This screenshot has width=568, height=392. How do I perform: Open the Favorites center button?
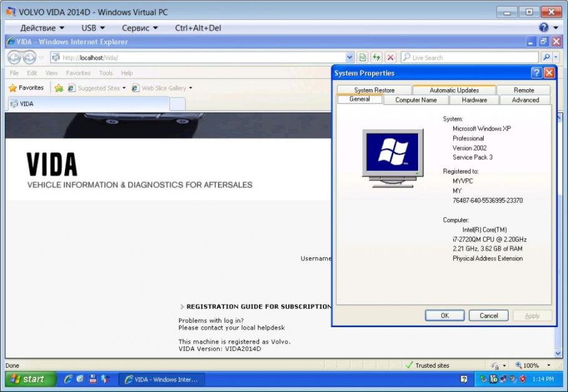coord(26,87)
